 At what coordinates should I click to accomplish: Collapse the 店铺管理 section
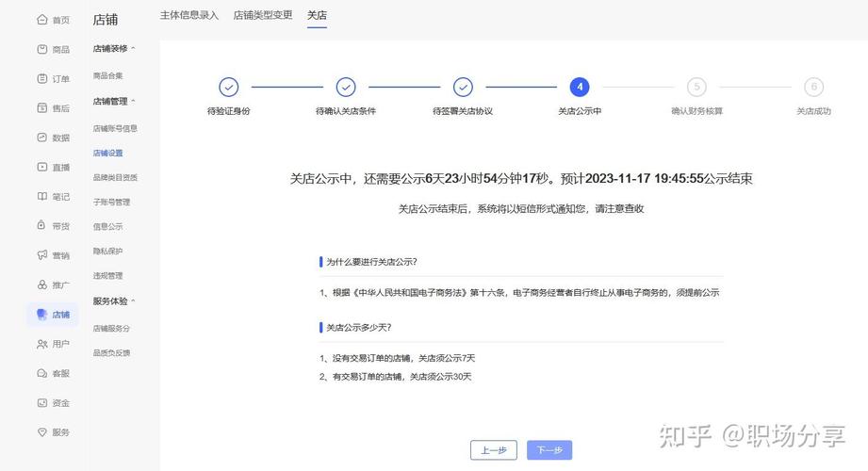(x=133, y=101)
